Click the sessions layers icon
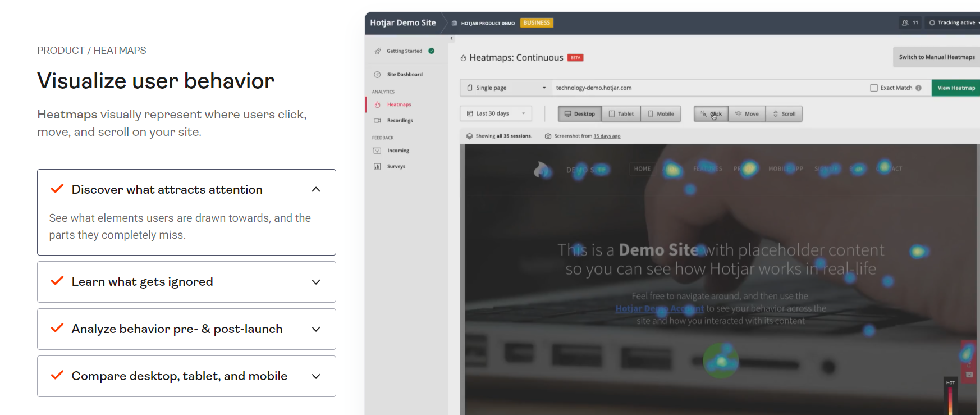The width and height of the screenshot is (980, 415). point(469,136)
